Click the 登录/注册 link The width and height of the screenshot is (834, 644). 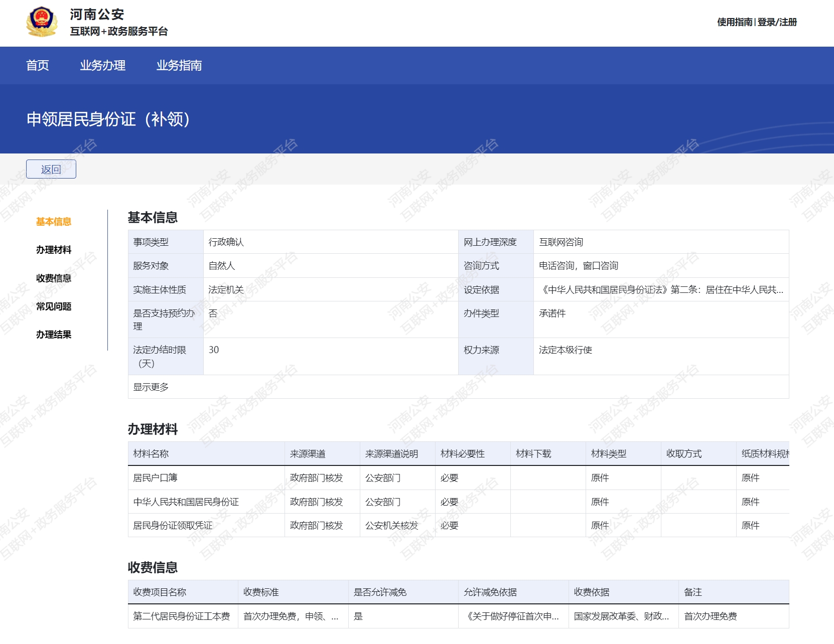tap(777, 22)
